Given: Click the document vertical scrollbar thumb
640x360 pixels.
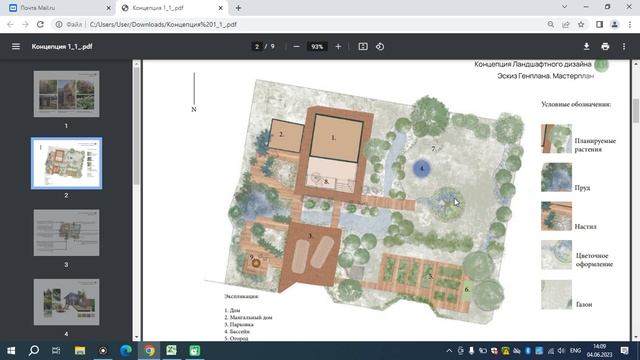Looking at the screenshot, I should (x=636, y=110).
